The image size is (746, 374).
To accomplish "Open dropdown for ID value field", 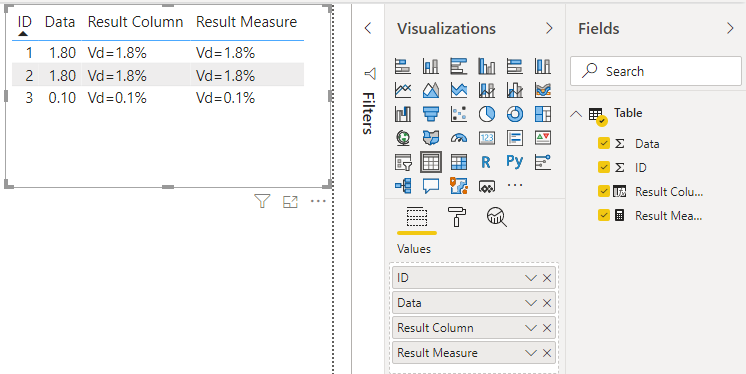I will (530, 278).
